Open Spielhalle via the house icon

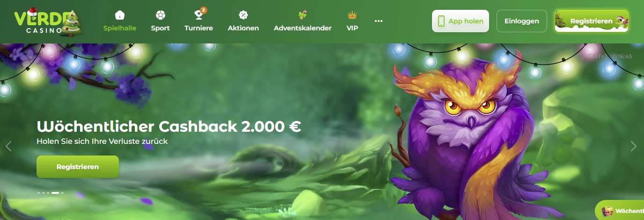[120, 14]
